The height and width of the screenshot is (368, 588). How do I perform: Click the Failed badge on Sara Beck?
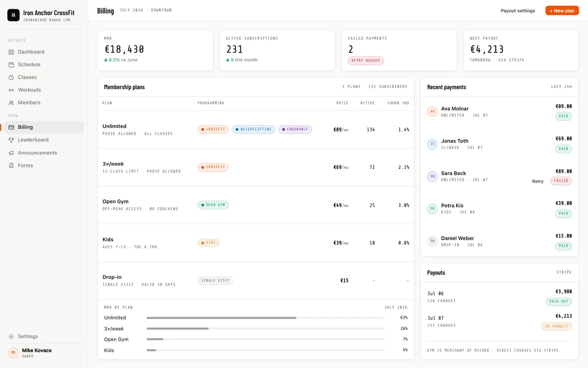tap(561, 181)
